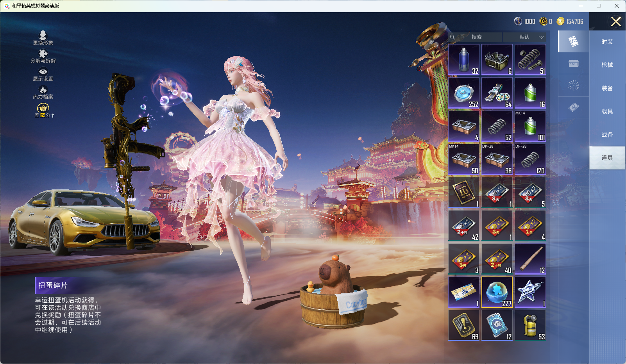Select the yellow canister item with 53
The image size is (626, 364).
point(530,325)
